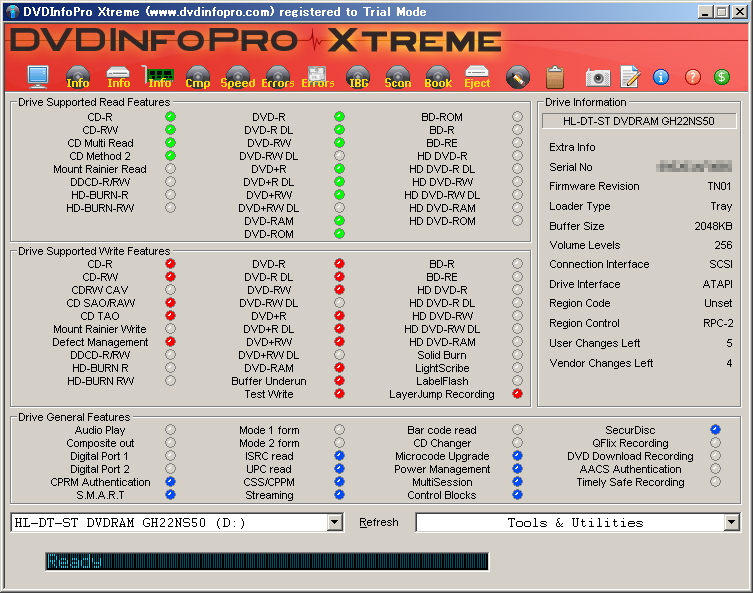Open the Tools & Utilities dropdown
Viewport: 753px width, 593px height.
pos(731,522)
